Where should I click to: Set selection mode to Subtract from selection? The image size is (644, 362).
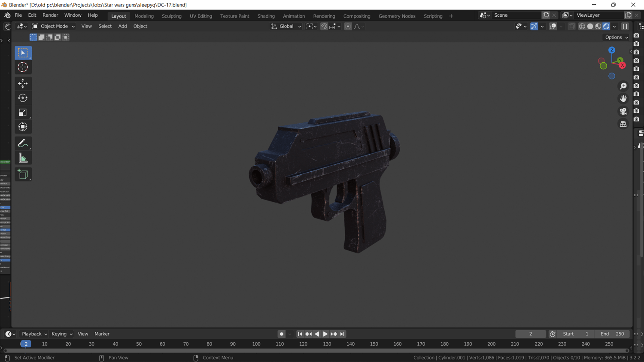[x=50, y=37]
